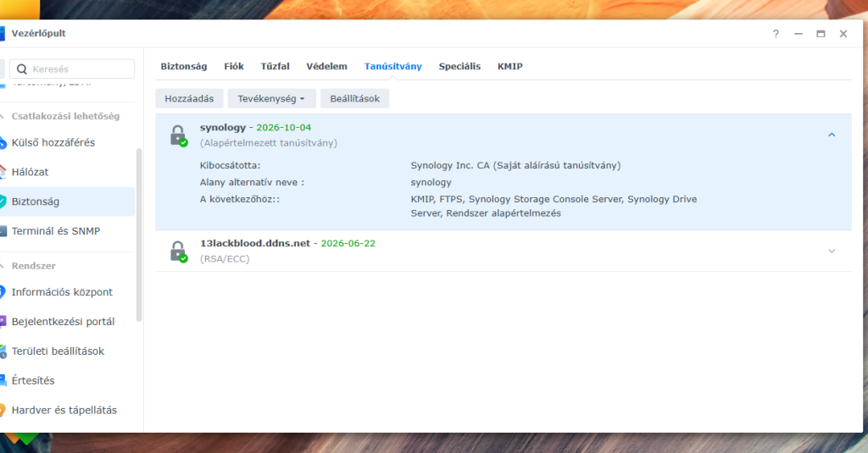
Task: Open the Tevékenység dropdown menu
Action: (x=271, y=98)
